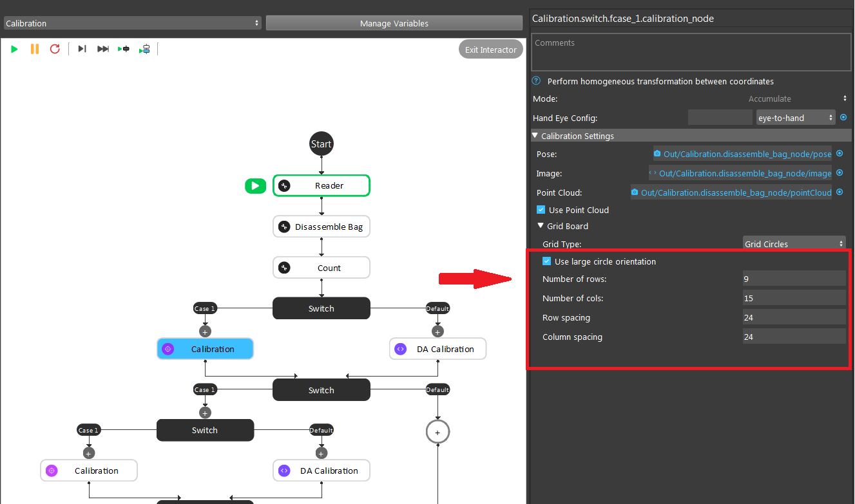The height and width of the screenshot is (504, 855).
Task: Open the eye-to-hand config dropdown
Action: tap(796, 118)
